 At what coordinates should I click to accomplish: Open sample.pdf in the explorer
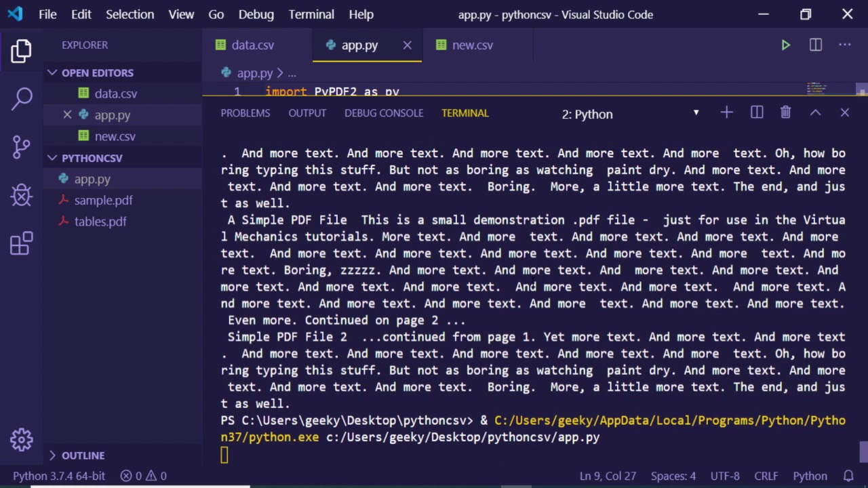click(103, 201)
